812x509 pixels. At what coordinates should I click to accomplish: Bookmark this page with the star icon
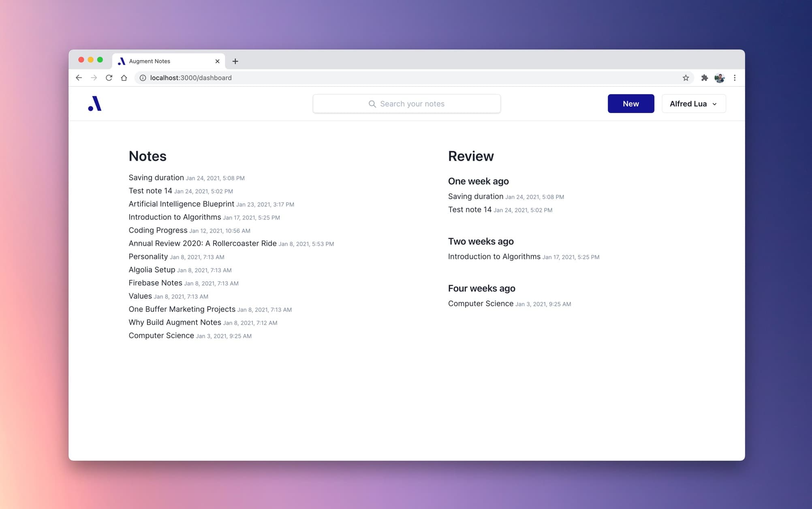686,78
